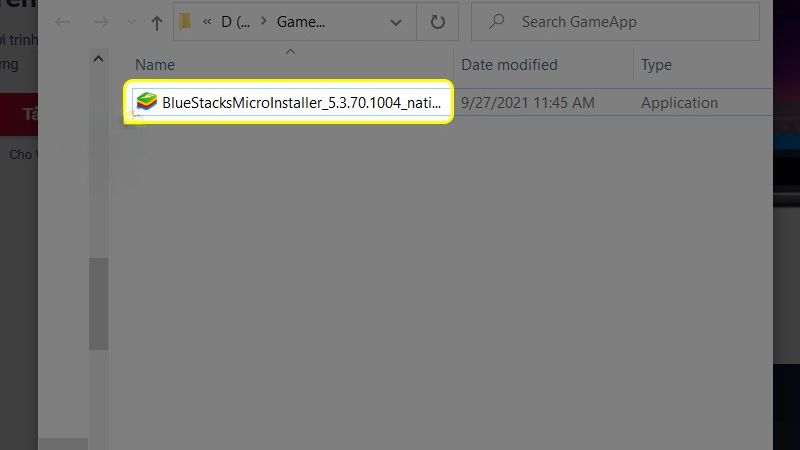Click the BlueStacks installer icon
The width and height of the screenshot is (800, 450).
[146, 102]
